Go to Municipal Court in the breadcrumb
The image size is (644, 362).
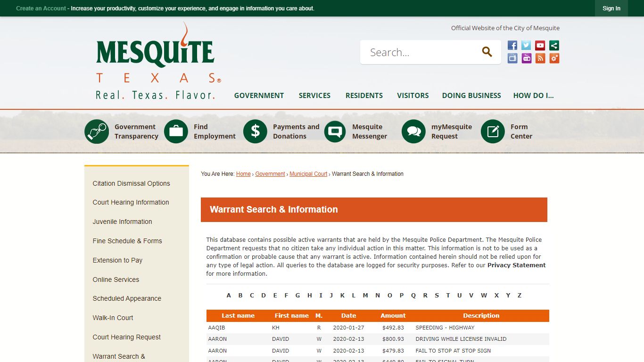tap(308, 174)
